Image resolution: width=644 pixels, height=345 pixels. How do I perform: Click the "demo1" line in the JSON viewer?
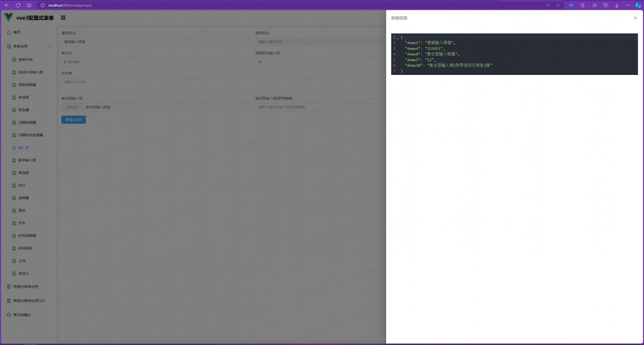430,43
